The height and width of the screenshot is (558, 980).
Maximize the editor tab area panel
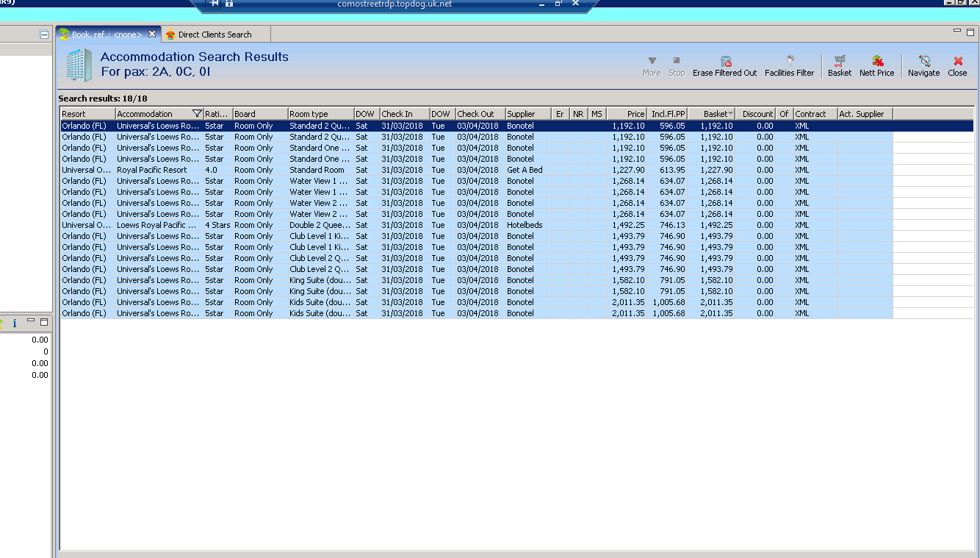click(x=970, y=32)
